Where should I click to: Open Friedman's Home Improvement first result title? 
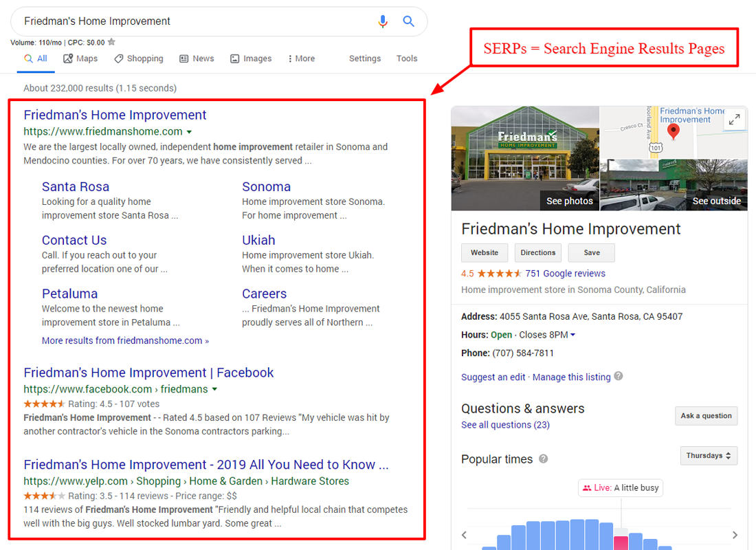pyautogui.click(x=115, y=115)
